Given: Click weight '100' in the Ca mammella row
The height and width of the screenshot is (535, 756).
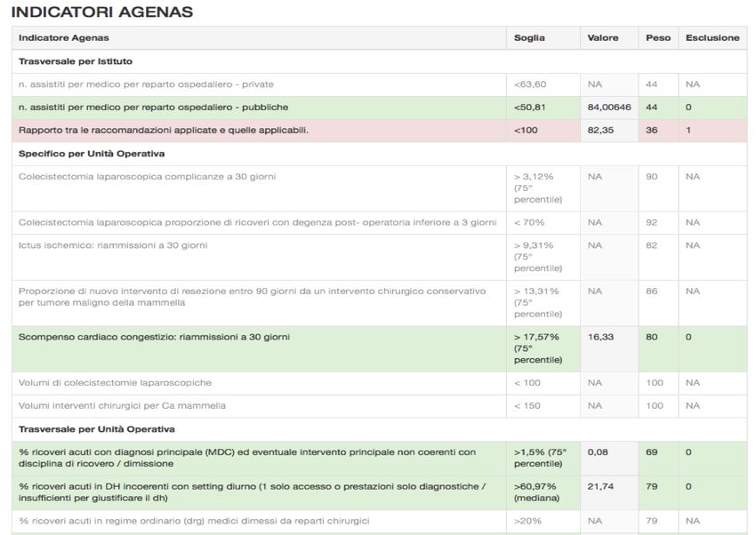Looking at the screenshot, I should [x=655, y=406].
